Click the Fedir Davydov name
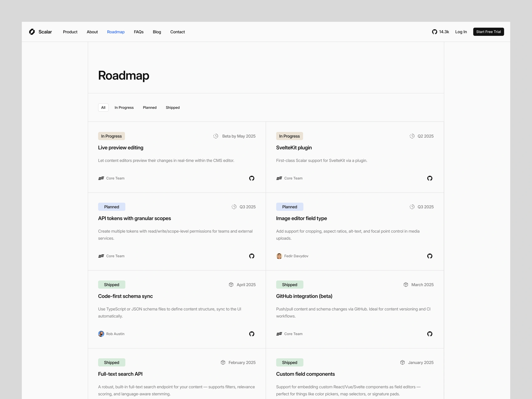 click(x=296, y=256)
